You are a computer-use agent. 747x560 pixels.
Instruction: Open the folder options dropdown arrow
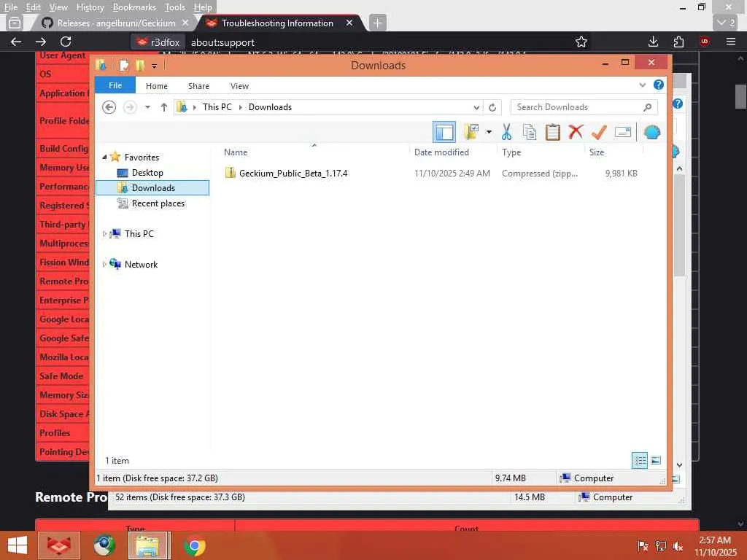489,132
